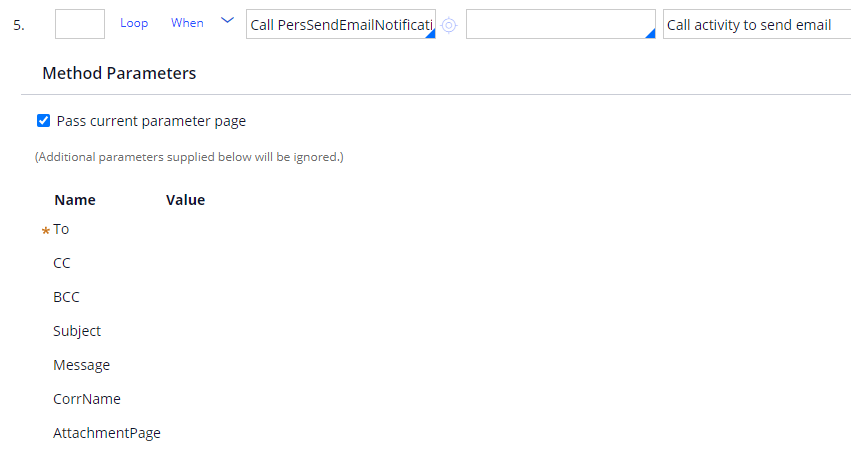This screenshot has width=851, height=458.
Task: Click the Value column header
Action: click(186, 200)
